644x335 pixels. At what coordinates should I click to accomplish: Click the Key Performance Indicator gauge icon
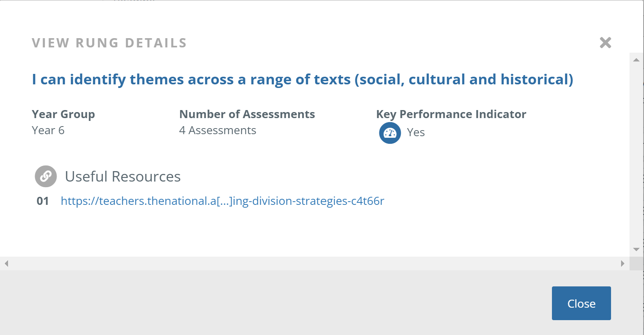click(x=390, y=133)
